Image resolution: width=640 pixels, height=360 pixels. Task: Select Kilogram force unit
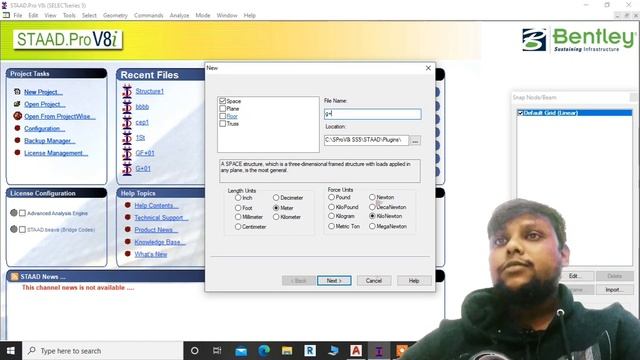point(331,216)
